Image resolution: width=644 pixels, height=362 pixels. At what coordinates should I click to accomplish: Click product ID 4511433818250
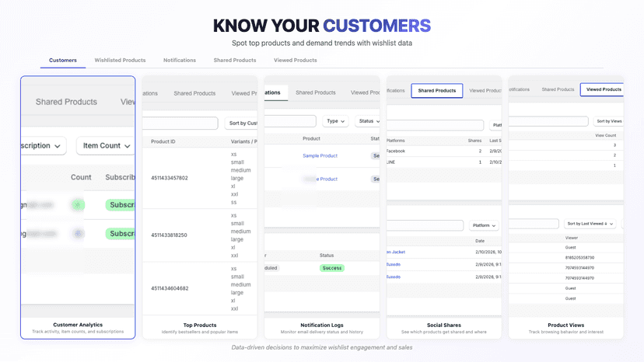(x=169, y=235)
